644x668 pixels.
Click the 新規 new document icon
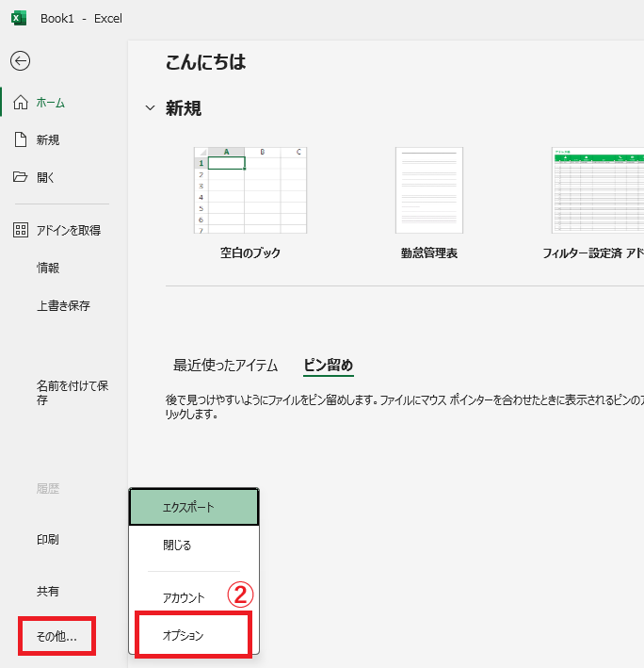(x=21, y=139)
